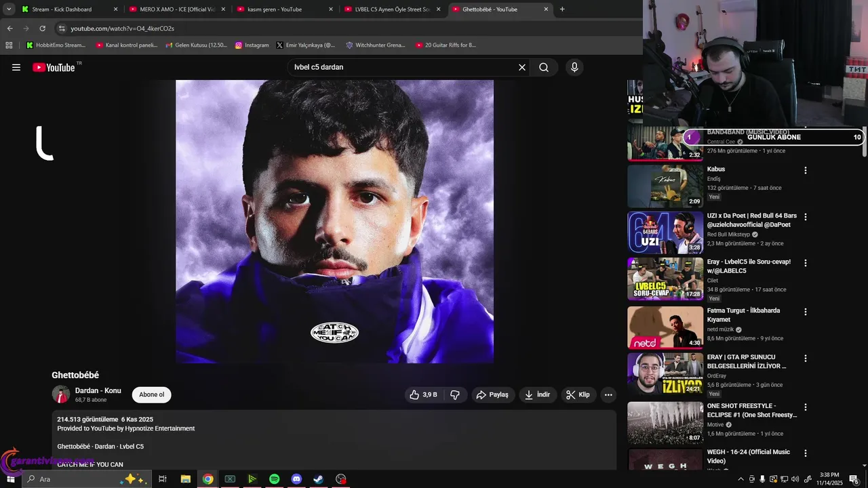
Task: Play the Fatma Turgut netd thumbnail
Action: (x=665, y=327)
